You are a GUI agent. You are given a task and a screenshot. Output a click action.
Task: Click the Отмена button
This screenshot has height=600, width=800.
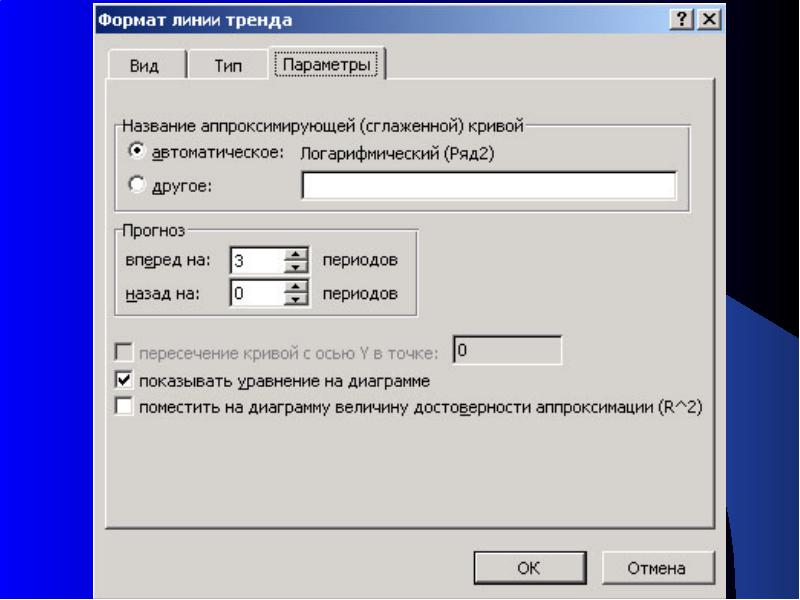pyautogui.click(x=658, y=567)
